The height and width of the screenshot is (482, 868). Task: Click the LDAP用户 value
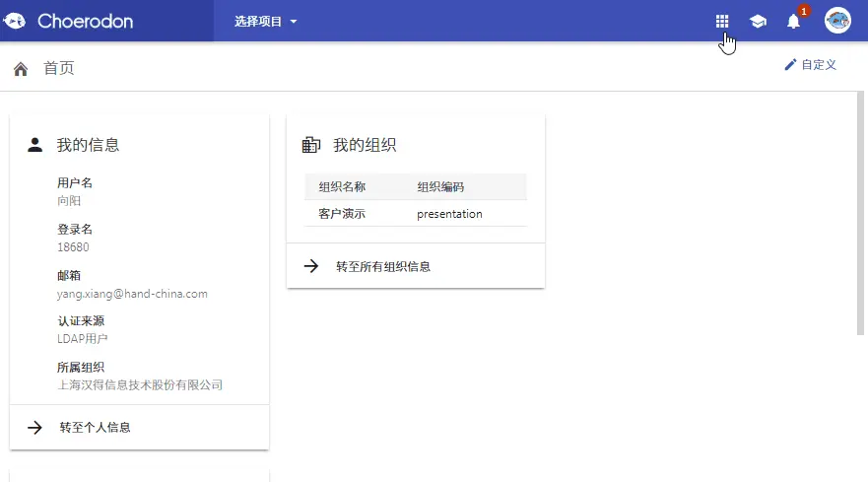[x=83, y=338]
